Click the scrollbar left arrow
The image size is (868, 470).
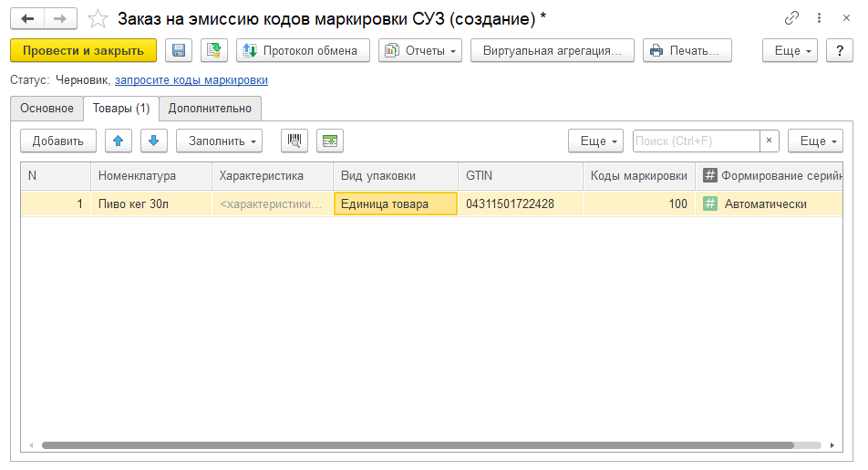click(x=31, y=445)
